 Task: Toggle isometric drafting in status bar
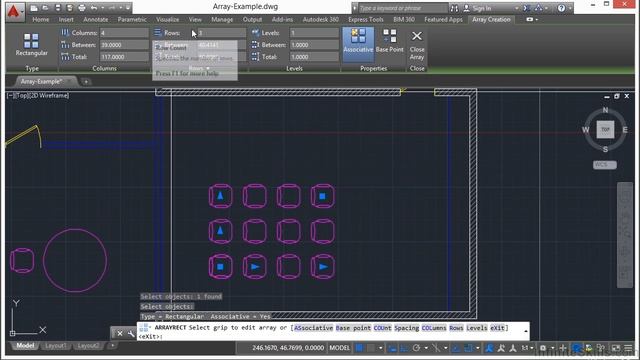coord(436,348)
